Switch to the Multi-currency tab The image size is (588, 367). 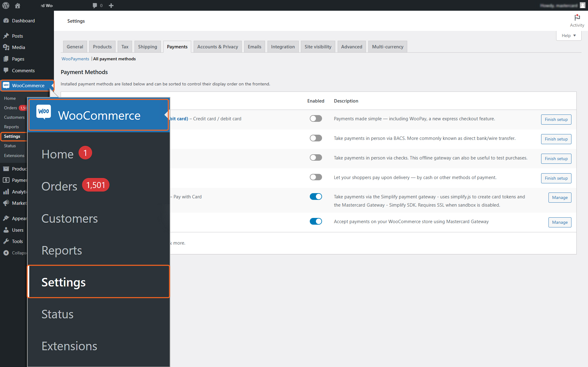coord(388,47)
